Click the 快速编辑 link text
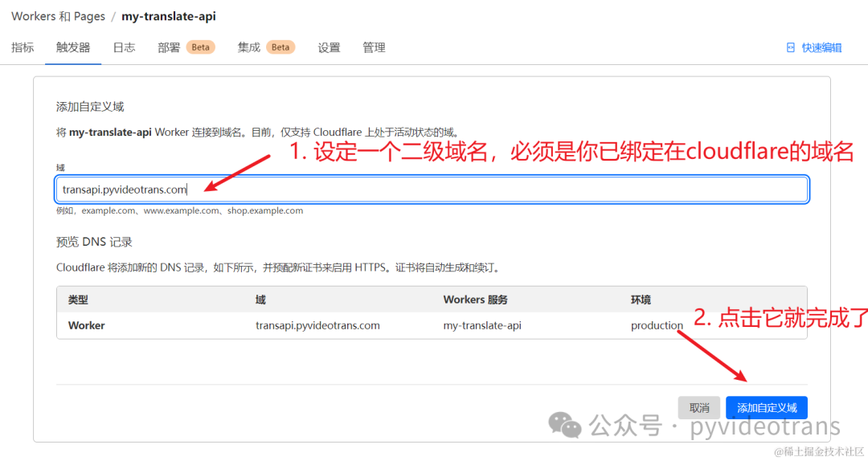868x461 pixels. tap(821, 47)
